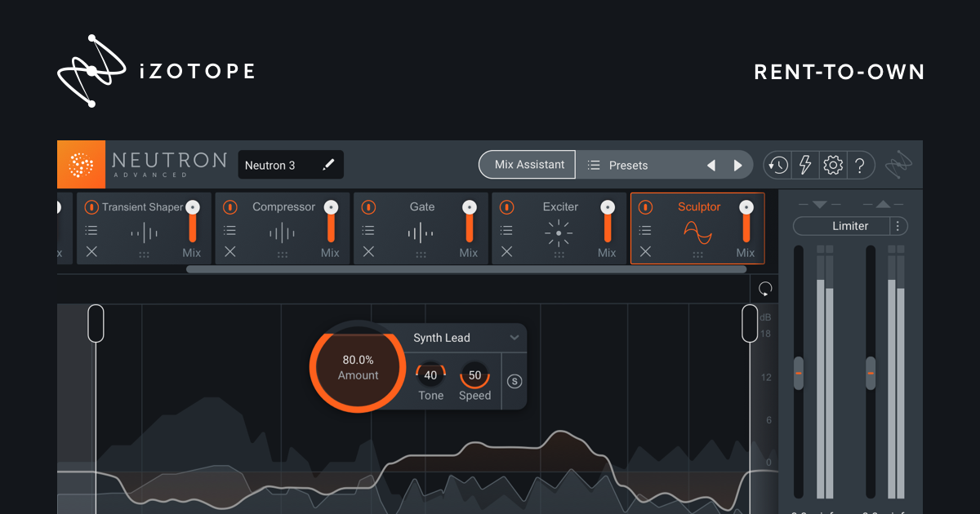The height and width of the screenshot is (514, 980).
Task: Click the lightning bolt zero latency icon
Action: (805, 166)
